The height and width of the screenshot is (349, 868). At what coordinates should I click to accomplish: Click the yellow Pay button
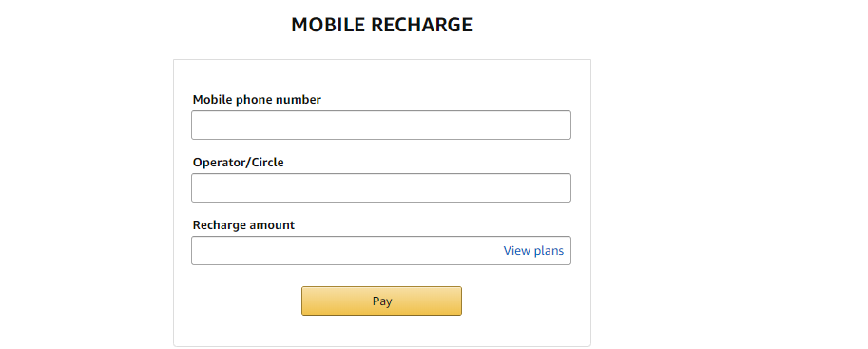(x=381, y=301)
